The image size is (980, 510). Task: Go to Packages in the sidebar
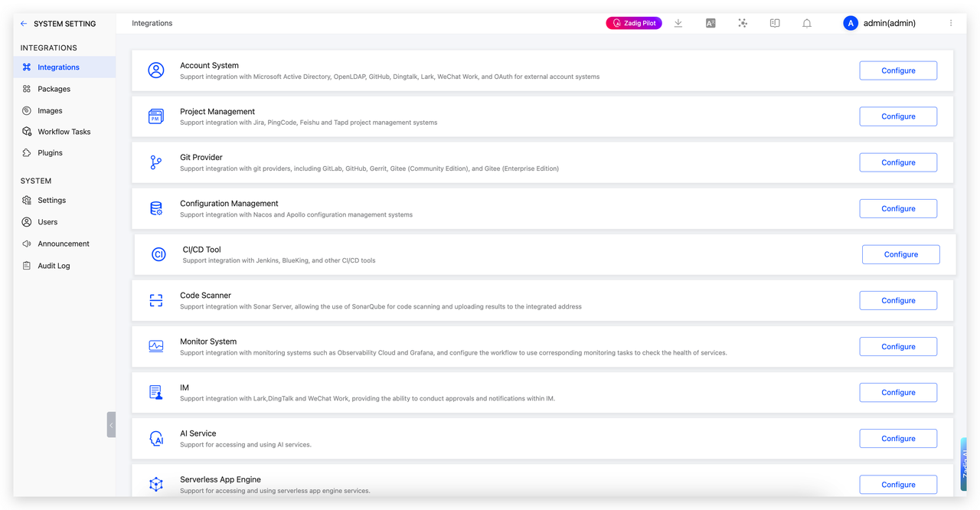coord(54,89)
